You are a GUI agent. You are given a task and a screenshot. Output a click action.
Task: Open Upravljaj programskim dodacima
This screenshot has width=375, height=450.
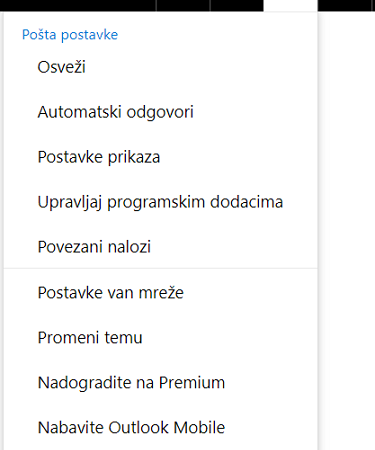(x=161, y=202)
